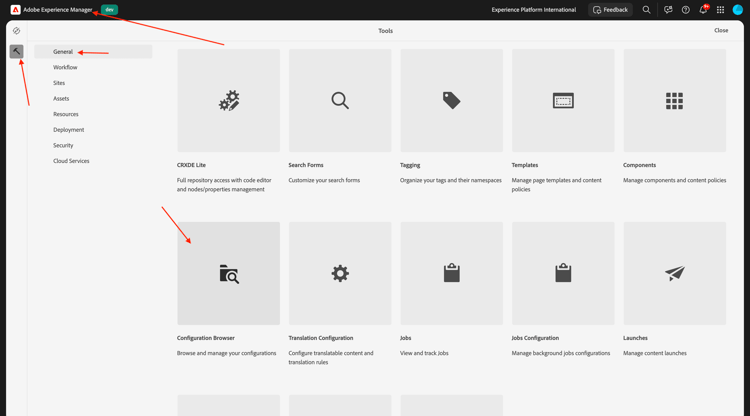Open the Help question mark icon
Viewport: 750px width, 416px height.
pyautogui.click(x=685, y=10)
